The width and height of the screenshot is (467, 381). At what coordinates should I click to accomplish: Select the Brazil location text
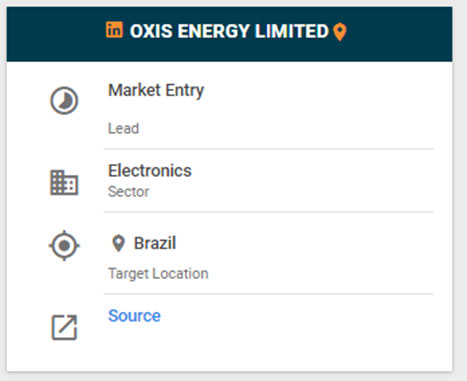[x=155, y=243]
